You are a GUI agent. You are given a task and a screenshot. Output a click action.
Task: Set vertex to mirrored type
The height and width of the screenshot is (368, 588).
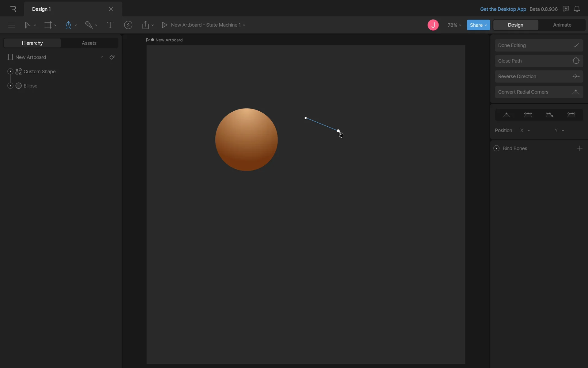(x=528, y=115)
